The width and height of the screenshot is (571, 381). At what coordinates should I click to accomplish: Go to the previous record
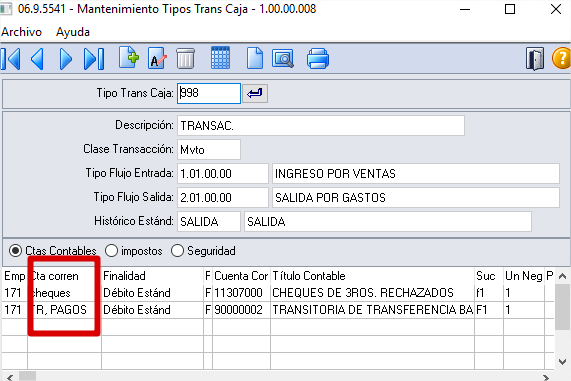[x=37, y=59]
